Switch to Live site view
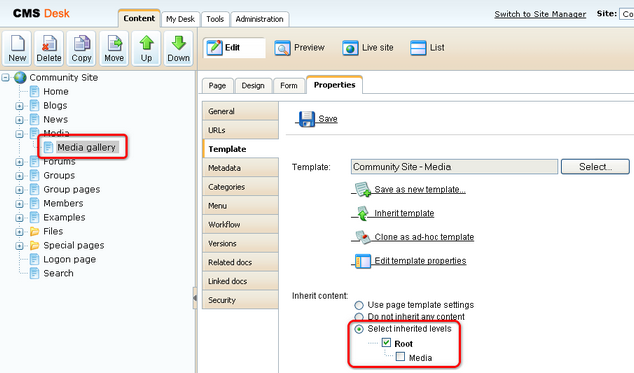Image resolution: width=634 pixels, height=373 pixels. (368, 48)
